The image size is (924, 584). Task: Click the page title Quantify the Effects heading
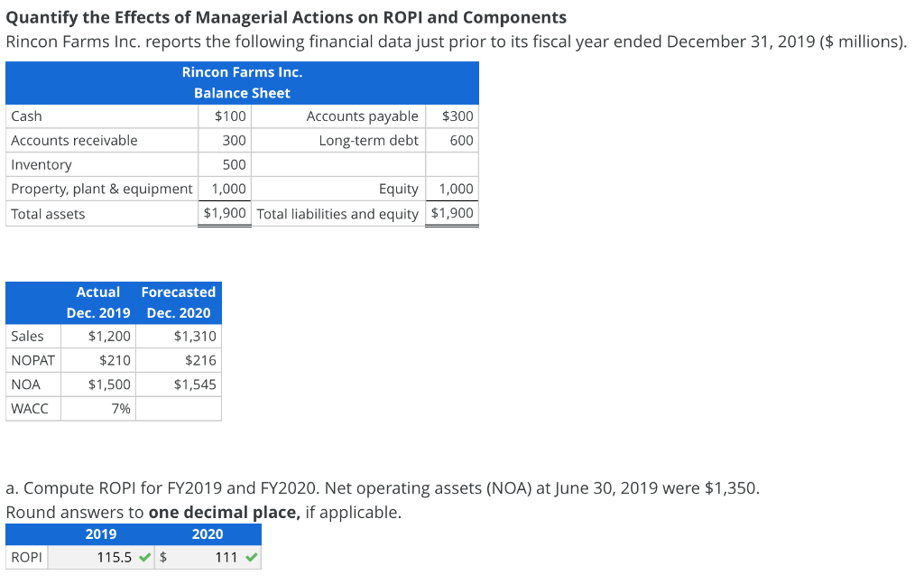pos(286,18)
